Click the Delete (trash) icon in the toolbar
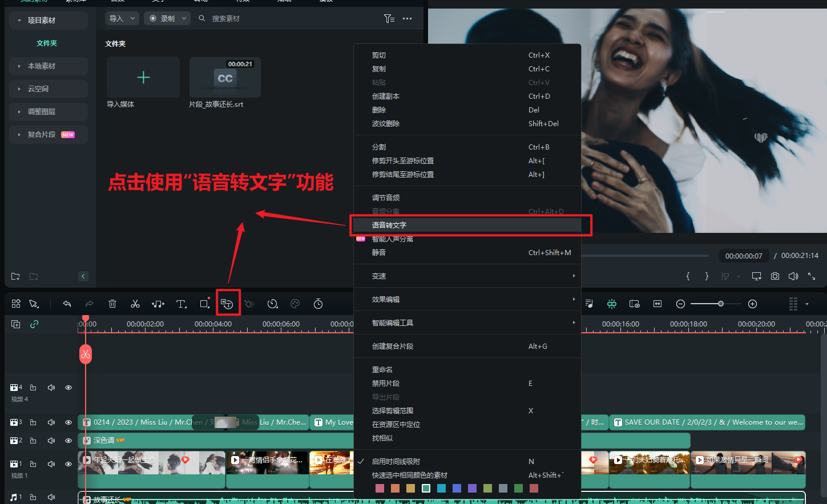827x504 pixels. [x=112, y=303]
